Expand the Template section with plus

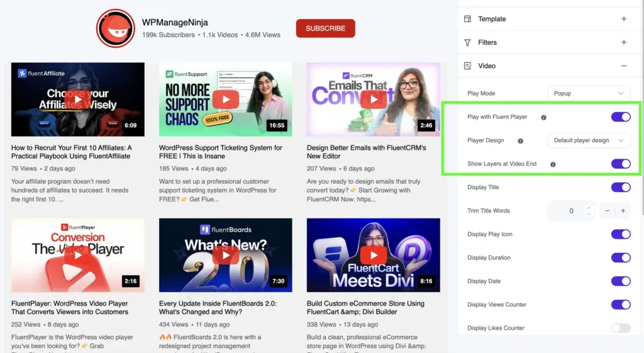624,19
